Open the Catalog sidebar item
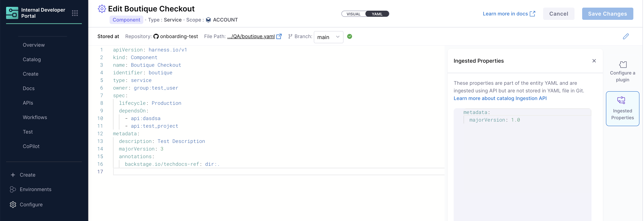644x221 pixels. 32,60
